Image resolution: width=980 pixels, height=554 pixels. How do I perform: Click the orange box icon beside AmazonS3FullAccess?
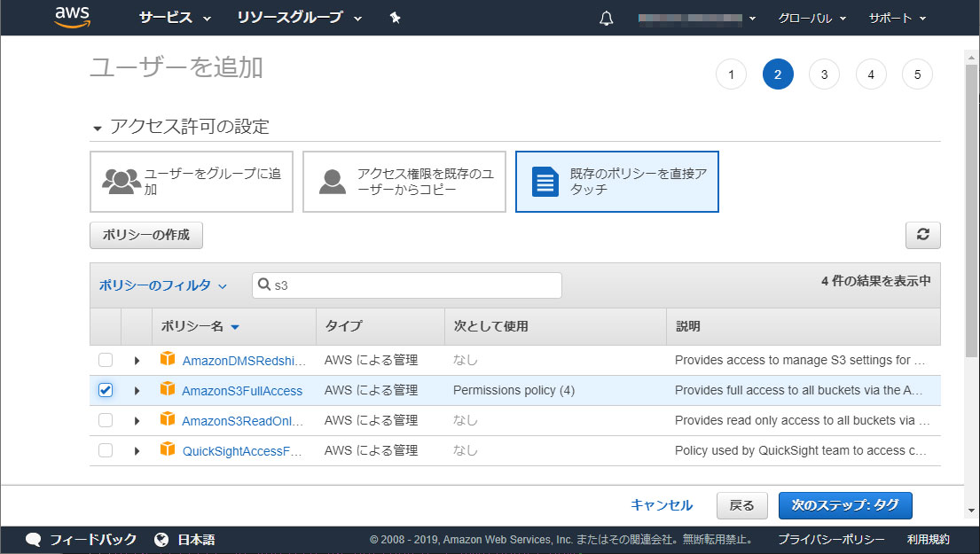coord(168,389)
